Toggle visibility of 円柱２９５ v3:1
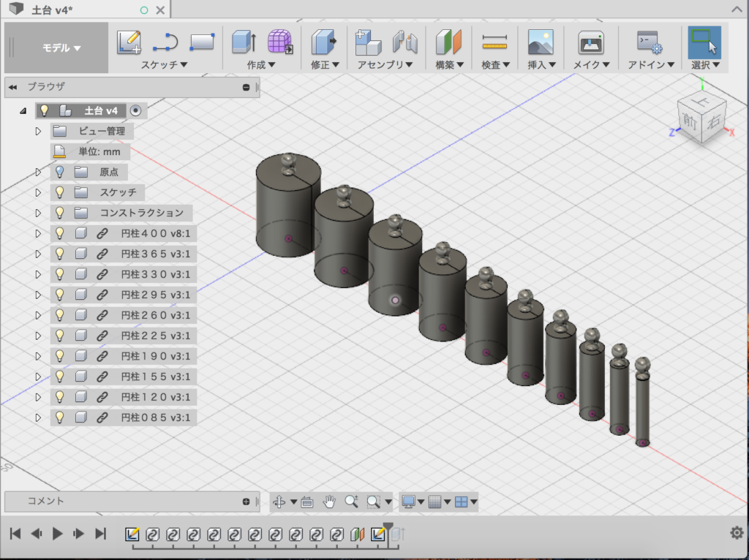The height and width of the screenshot is (560, 749). pos(59,295)
